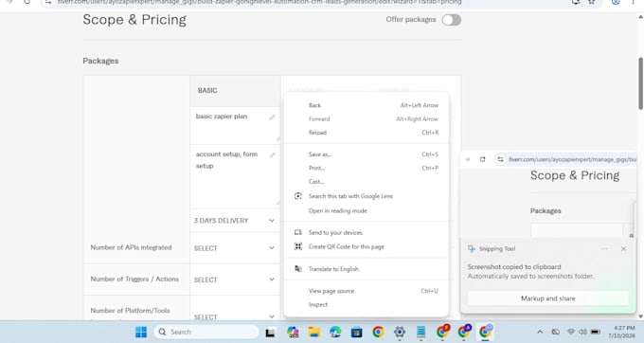Click the Translate to English icon
Screen dimensions: 644x343
pos(298,269)
